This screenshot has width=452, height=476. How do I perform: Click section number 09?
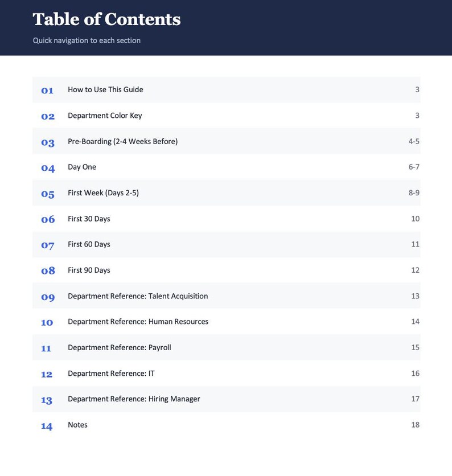point(48,297)
